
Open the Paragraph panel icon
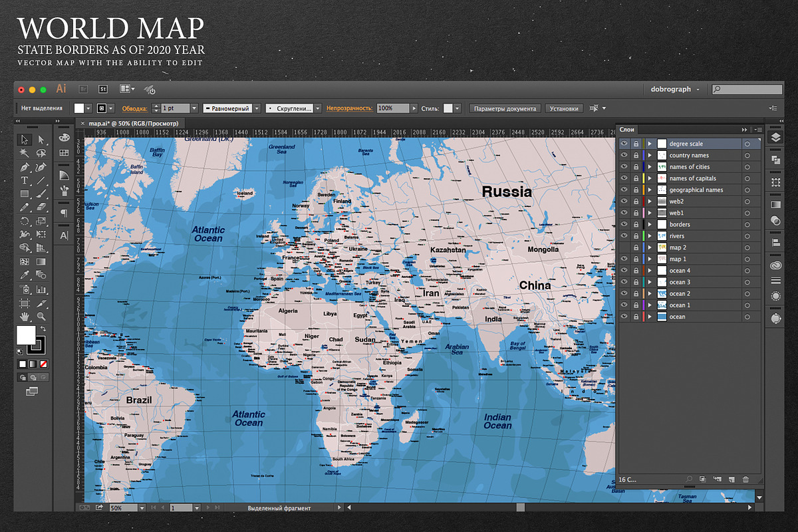(64, 213)
